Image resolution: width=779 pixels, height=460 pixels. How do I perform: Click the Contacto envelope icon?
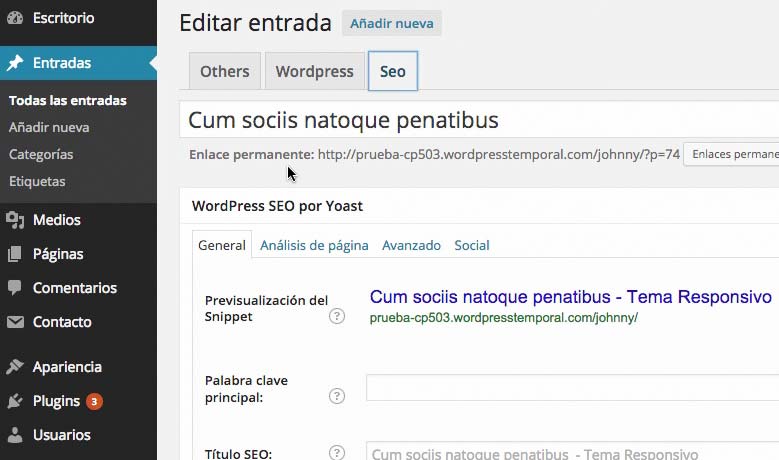pyautogui.click(x=15, y=322)
